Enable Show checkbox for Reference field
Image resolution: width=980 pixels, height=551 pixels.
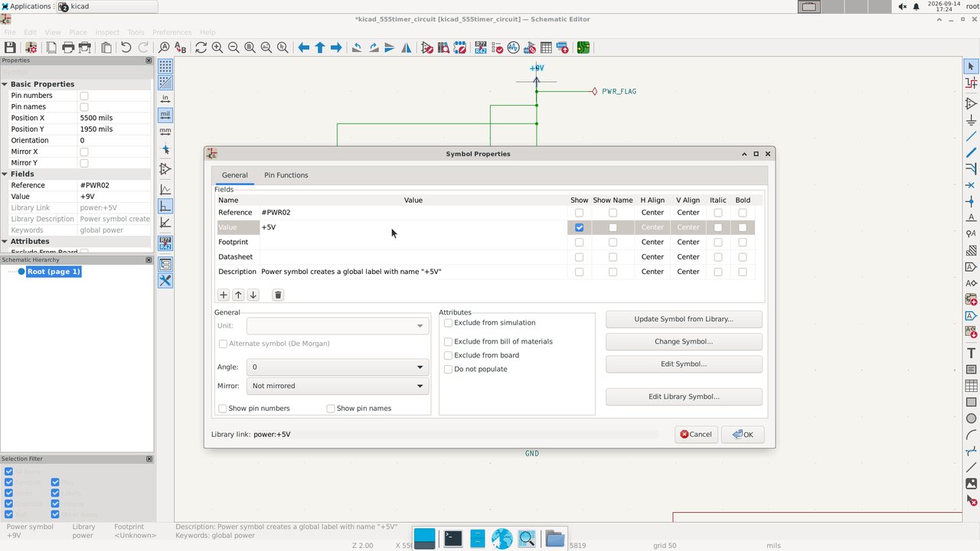(579, 213)
